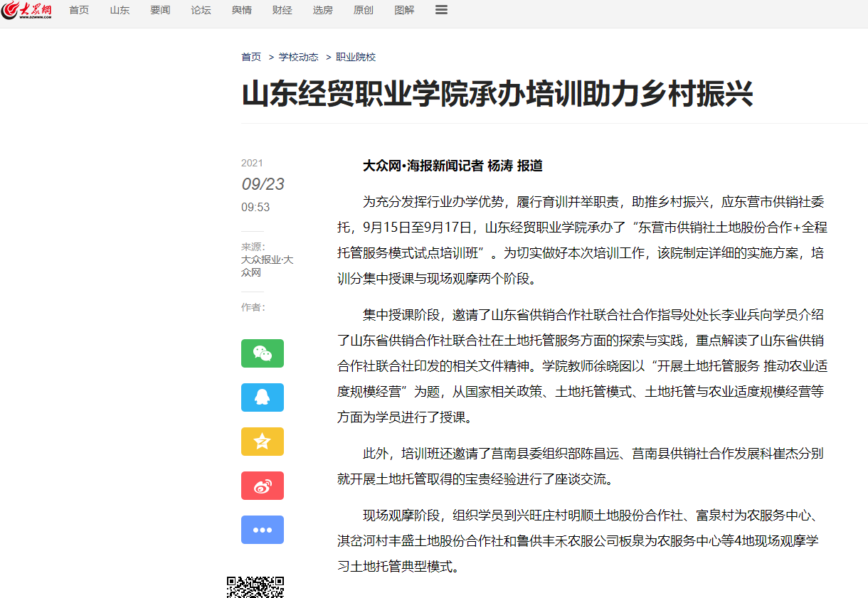Viewport: 868px width, 598px height.
Task: Share article via blue QQ icon
Action: [x=263, y=397]
